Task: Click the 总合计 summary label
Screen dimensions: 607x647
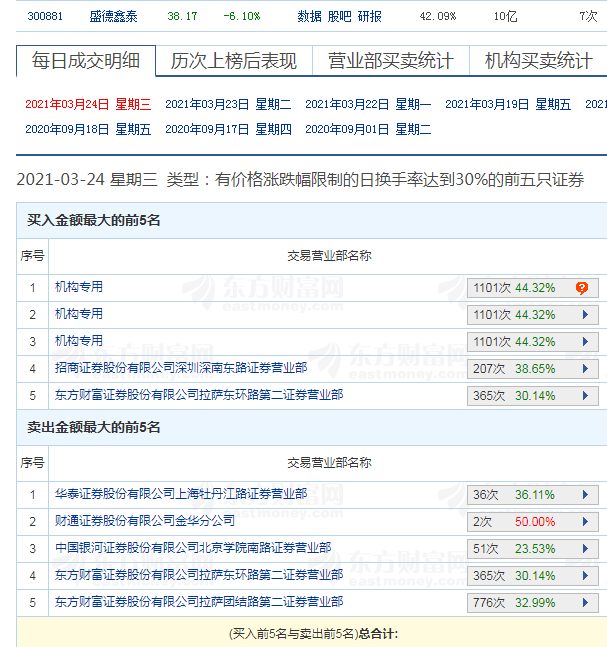Action: pos(378,633)
